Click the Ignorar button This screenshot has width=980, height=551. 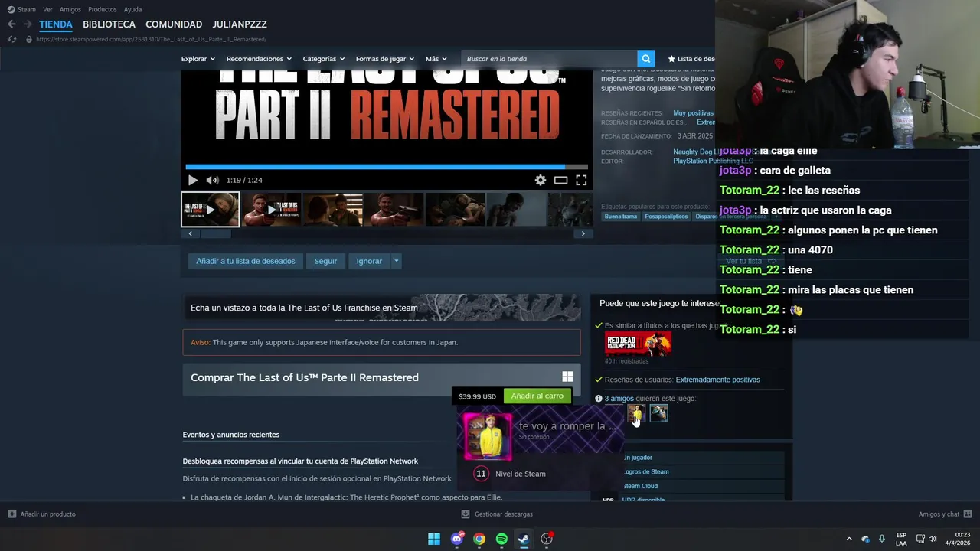369,261
